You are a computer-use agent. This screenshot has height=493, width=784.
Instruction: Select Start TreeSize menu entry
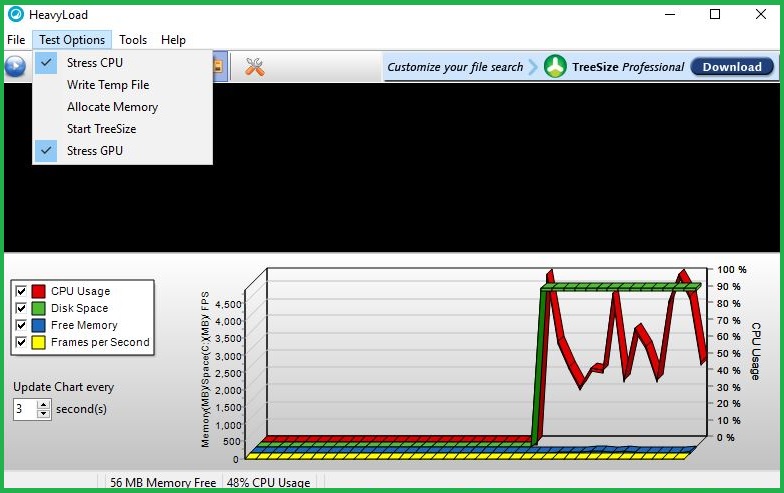[122, 128]
